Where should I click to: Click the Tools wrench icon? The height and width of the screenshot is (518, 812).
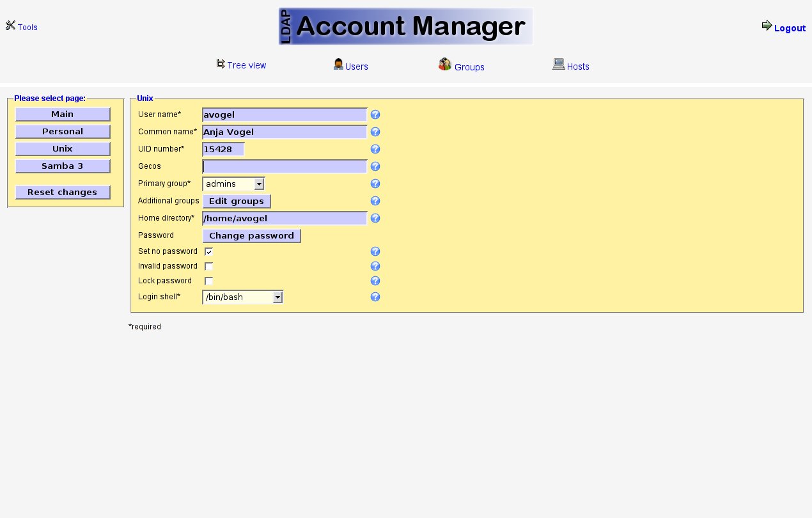pyautogui.click(x=10, y=26)
